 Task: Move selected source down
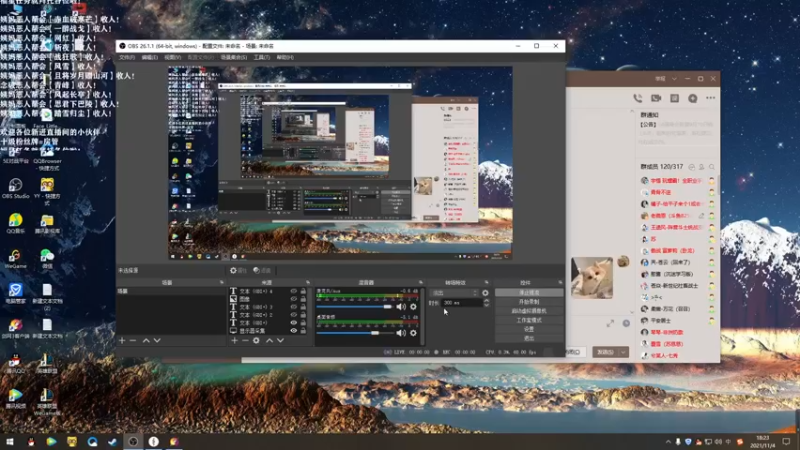[281, 340]
